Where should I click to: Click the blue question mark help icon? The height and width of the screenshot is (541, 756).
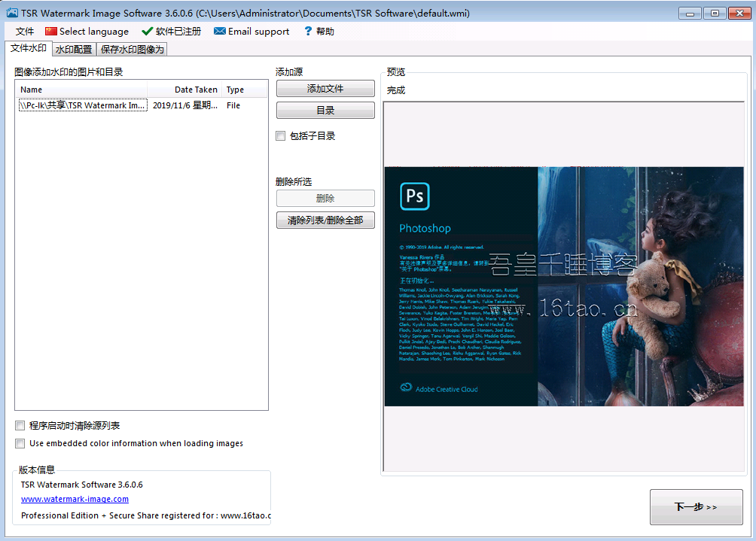[307, 32]
